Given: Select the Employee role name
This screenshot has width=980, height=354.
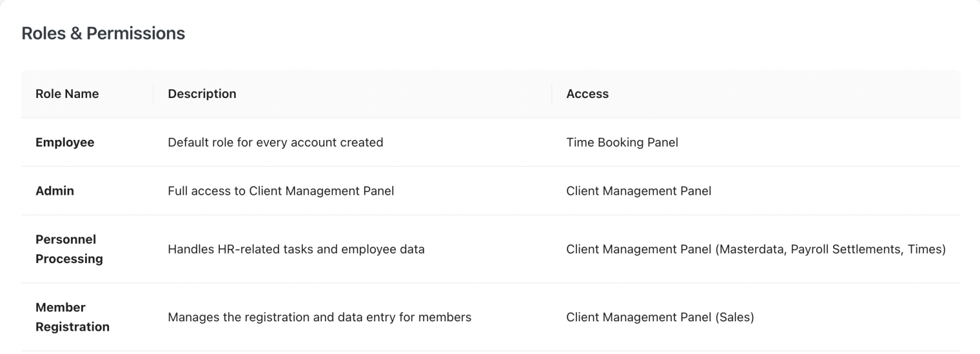Looking at the screenshot, I should (65, 142).
